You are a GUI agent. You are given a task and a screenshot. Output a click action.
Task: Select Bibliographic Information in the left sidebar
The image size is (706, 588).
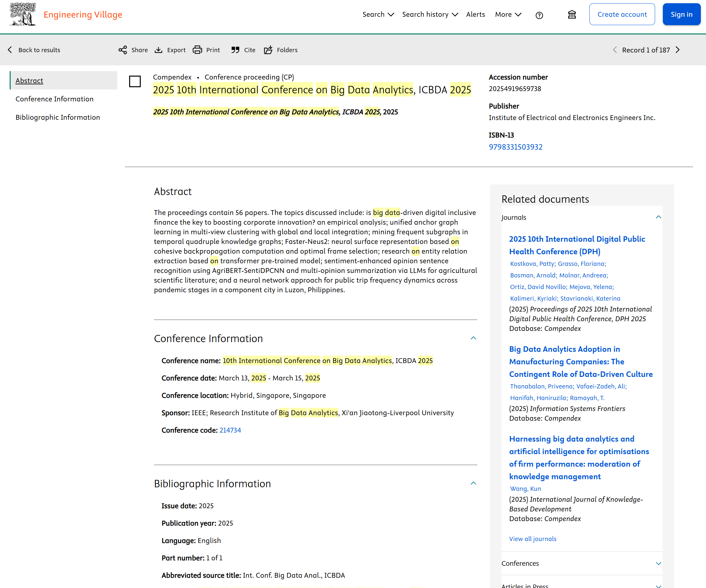57,117
